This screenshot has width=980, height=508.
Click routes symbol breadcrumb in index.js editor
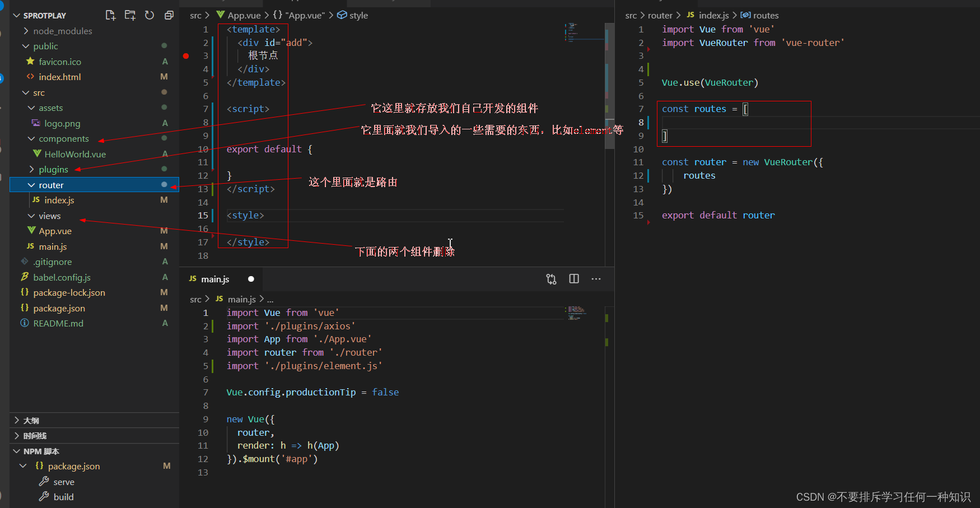(x=766, y=16)
